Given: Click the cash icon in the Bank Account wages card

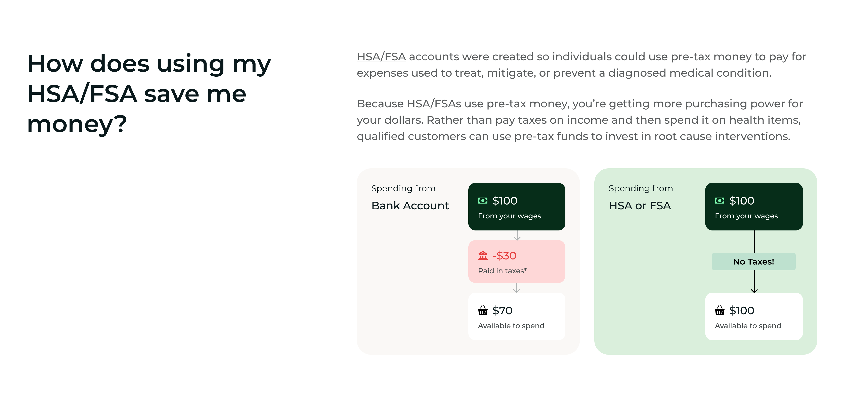Looking at the screenshot, I should click(x=482, y=201).
